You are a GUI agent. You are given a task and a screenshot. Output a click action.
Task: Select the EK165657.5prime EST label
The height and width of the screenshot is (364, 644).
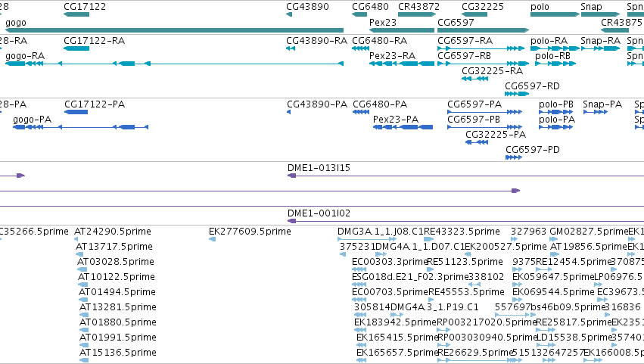point(397,353)
